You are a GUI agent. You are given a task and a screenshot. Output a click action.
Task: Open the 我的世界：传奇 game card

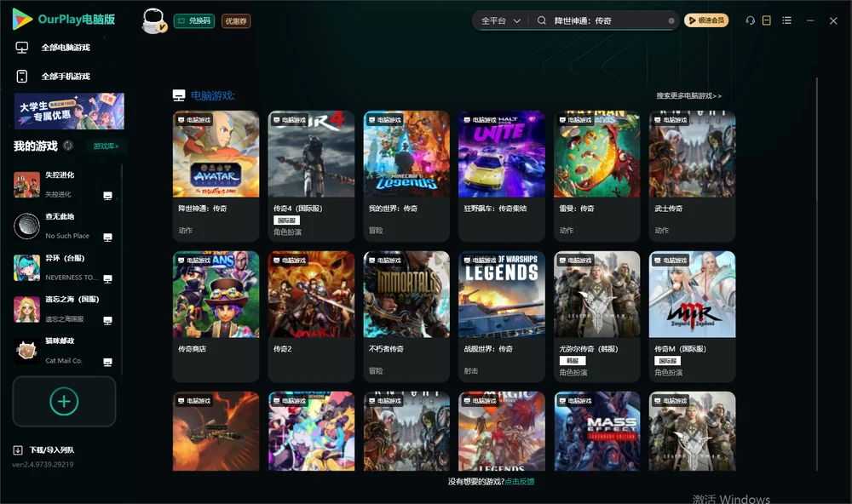click(406, 176)
